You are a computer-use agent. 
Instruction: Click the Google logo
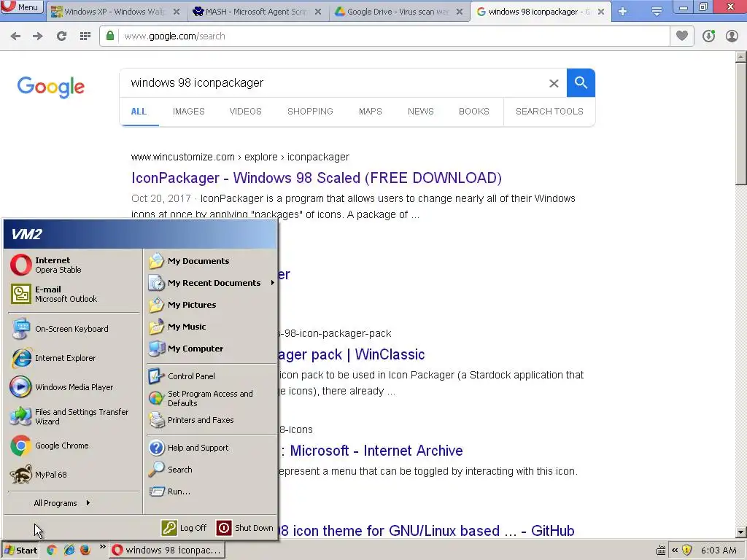pyautogui.click(x=50, y=87)
